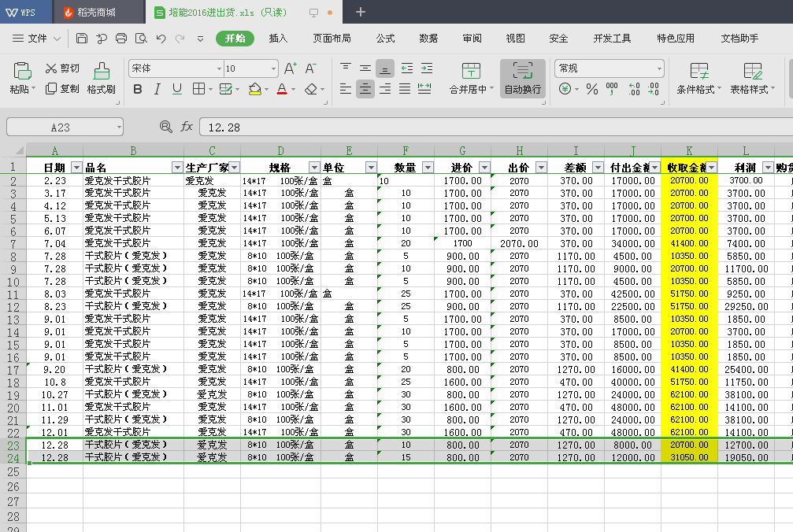Click the Cut (剪切) scissors icon
Viewport: 793px width, 532px height.
click(x=52, y=68)
